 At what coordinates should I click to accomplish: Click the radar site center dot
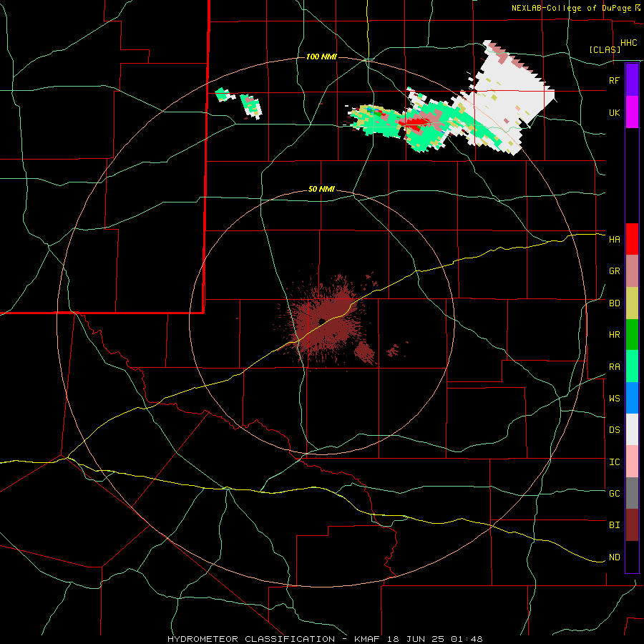(x=322, y=321)
